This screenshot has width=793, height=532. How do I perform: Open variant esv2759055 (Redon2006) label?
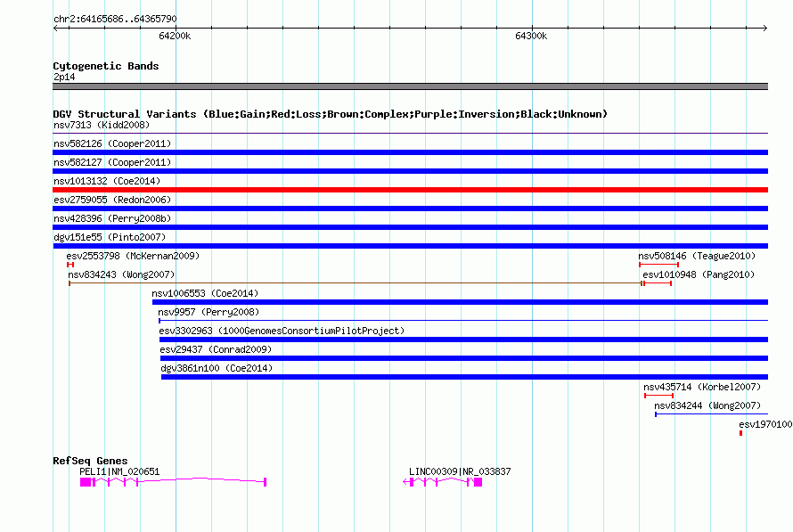112,200
